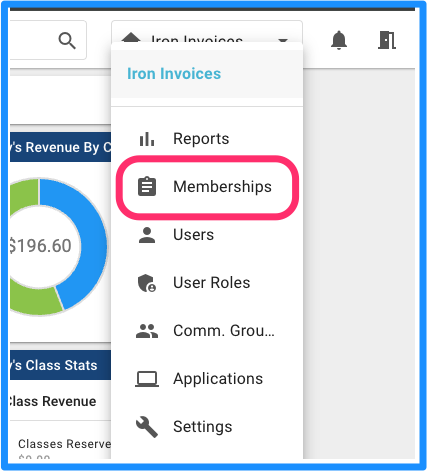Click the Applications laptop icon
427x471 pixels.
tap(147, 379)
